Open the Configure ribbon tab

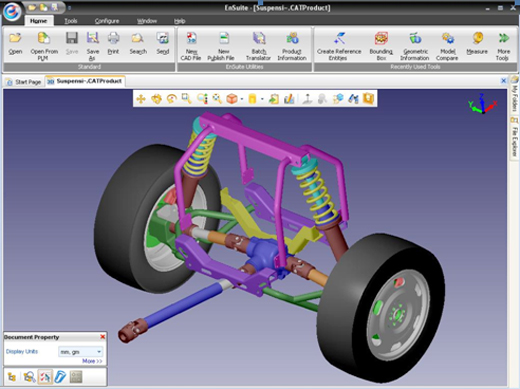coord(107,21)
